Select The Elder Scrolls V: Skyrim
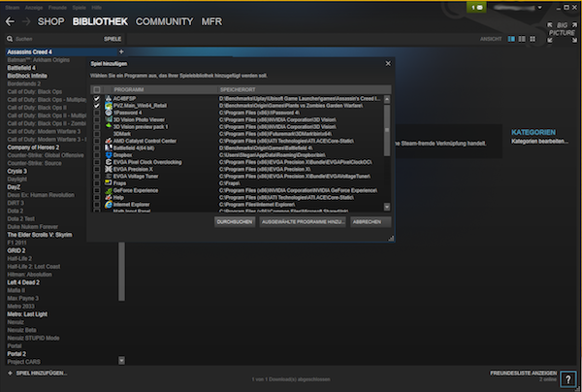 click(x=40, y=235)
